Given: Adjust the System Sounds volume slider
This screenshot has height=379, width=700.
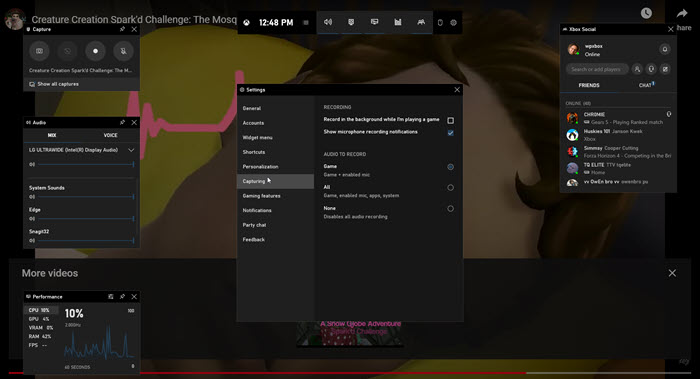Looking at the screenshot, I should (86, 196).
